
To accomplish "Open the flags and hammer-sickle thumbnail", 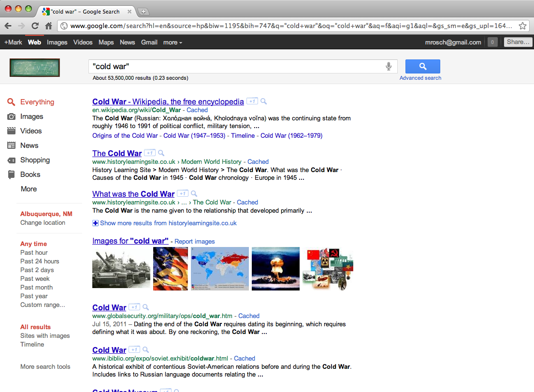I will point(170,269).
